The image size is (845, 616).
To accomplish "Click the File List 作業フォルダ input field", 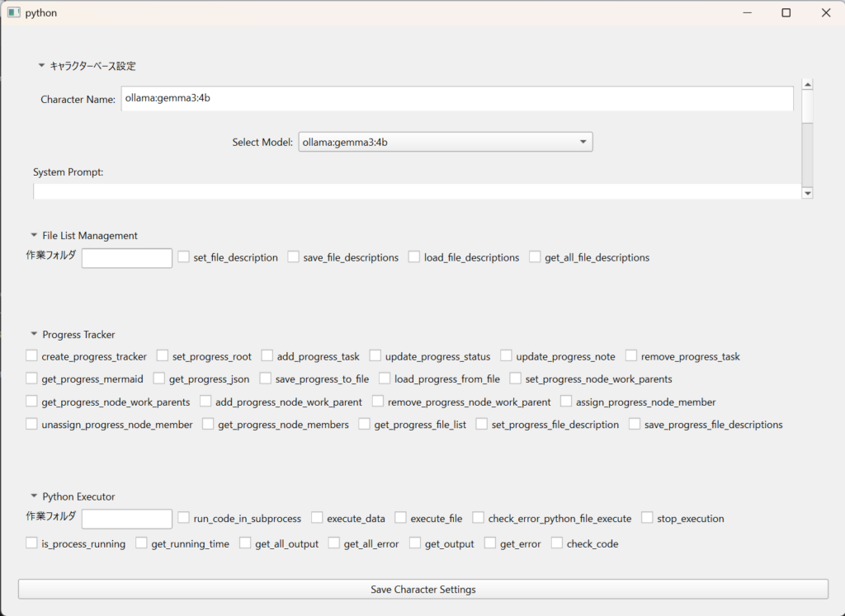I will (x=127, y=258).
